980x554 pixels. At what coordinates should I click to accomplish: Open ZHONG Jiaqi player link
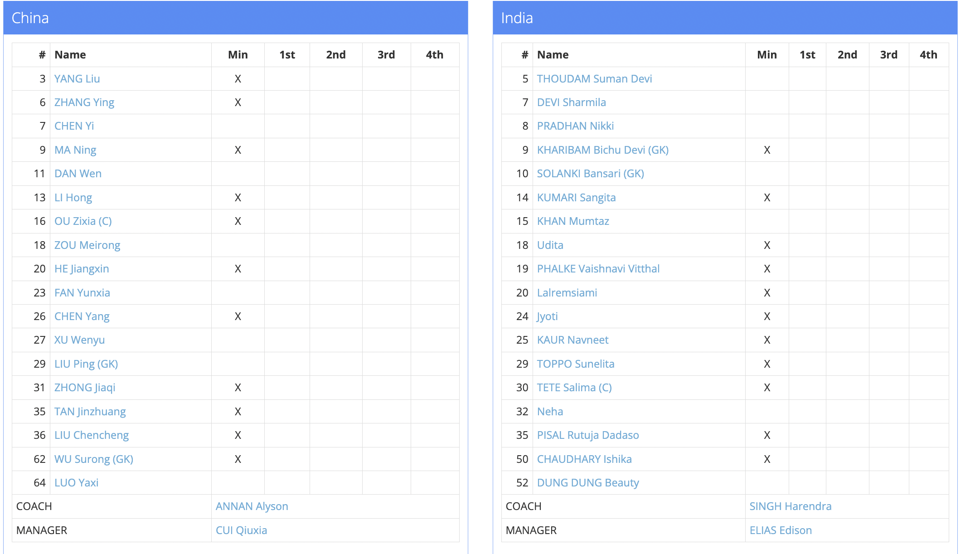(85, 388)
